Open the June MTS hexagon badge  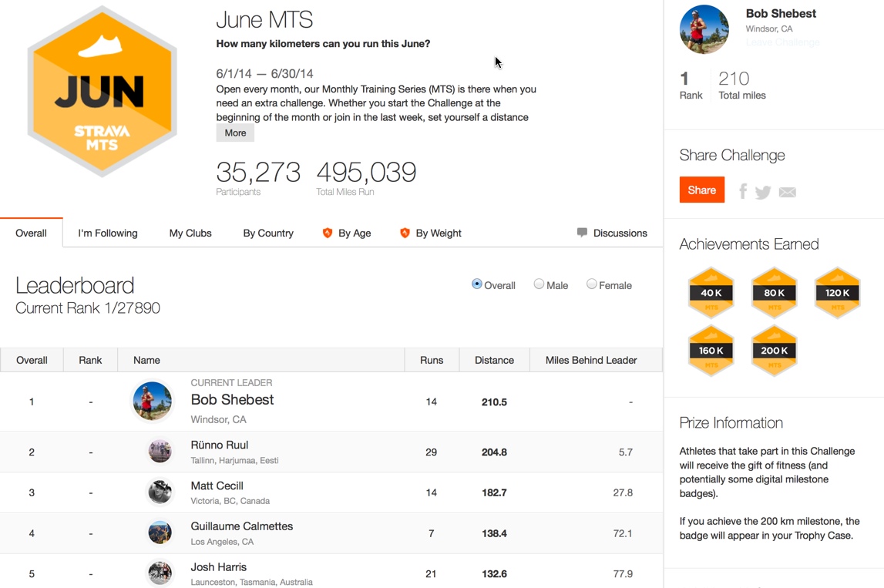coord(102,92)
